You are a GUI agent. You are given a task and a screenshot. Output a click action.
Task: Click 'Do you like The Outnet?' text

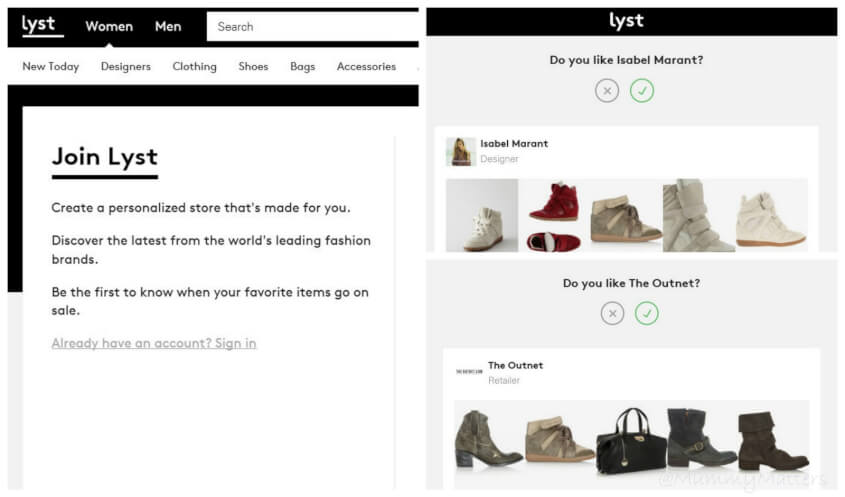tap(631, 283)
